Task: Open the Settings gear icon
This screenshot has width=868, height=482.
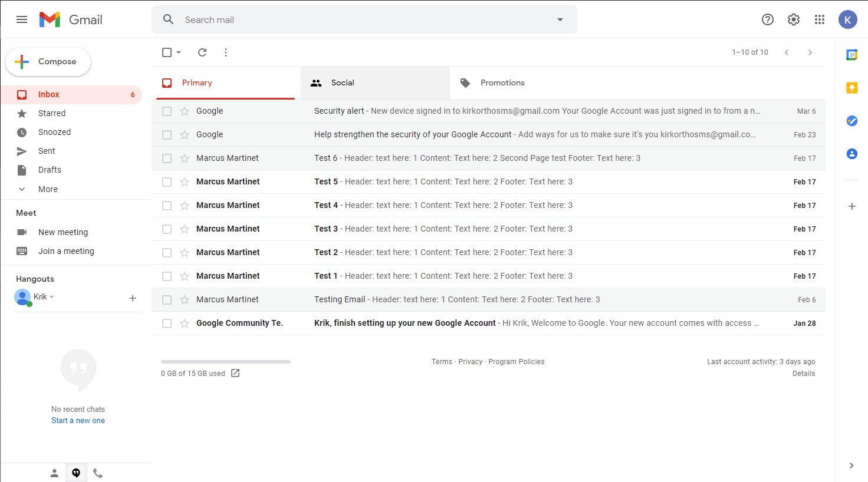Action: tap(794, 19)
